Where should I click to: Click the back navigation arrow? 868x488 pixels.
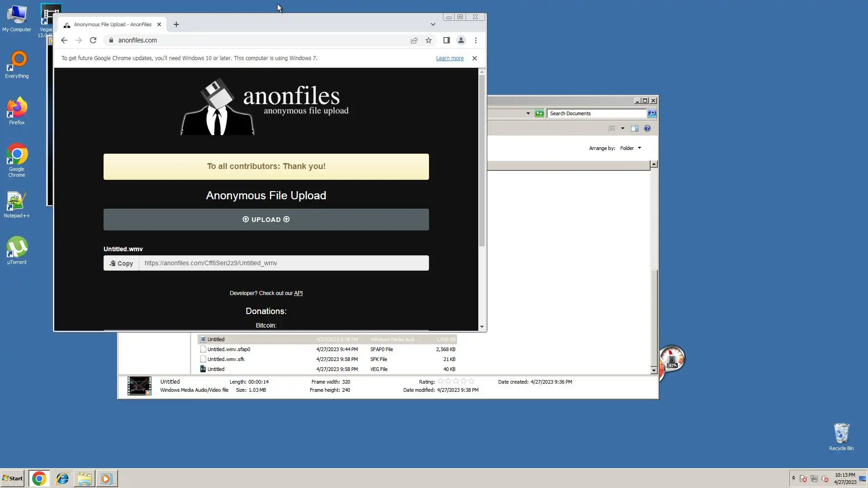pos(64,40)
